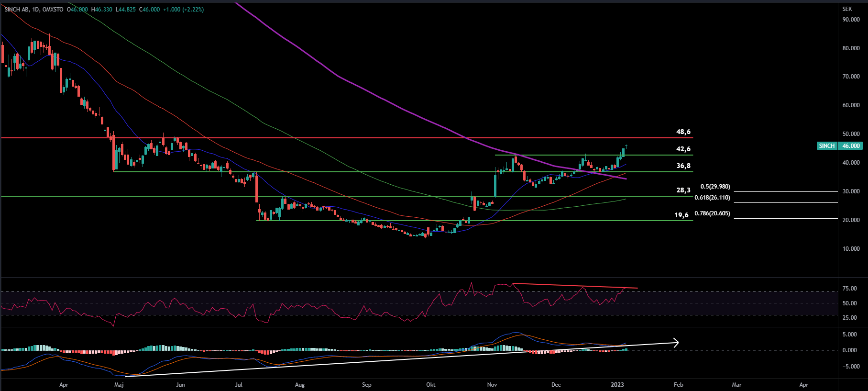The height and width of the screenshot is (391, 868).
Task: Open the SEK currency selector
Action: [x=847, y=9]
